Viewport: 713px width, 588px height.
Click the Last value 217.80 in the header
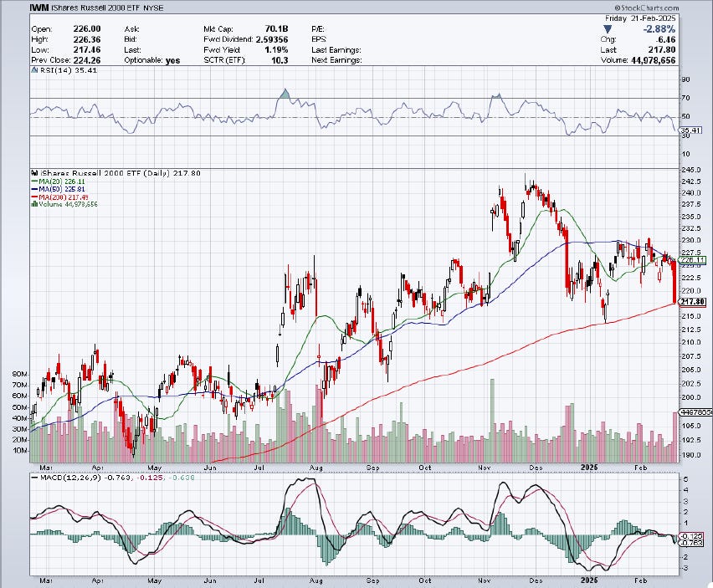coord(662,50)
